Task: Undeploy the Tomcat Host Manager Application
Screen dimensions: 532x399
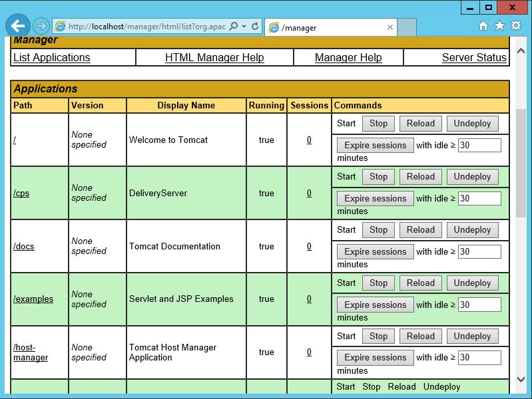Action: [472, 336]
